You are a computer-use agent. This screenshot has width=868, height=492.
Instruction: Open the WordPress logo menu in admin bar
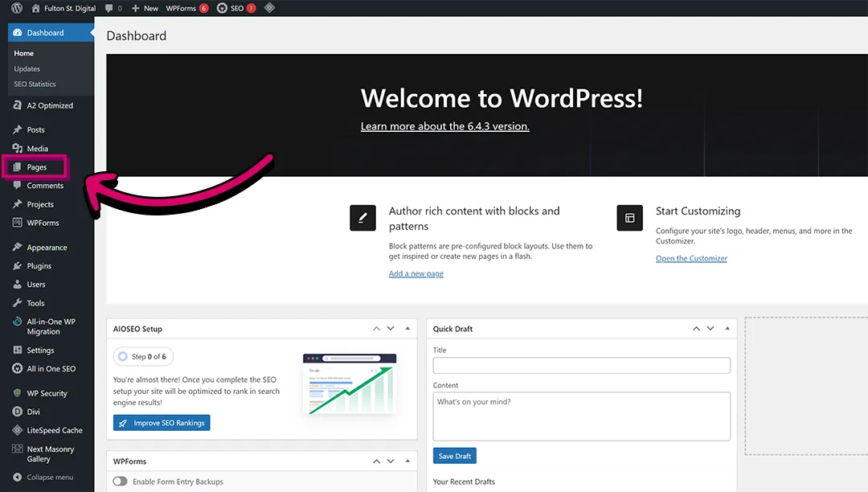pyautogui.click(x=16, y=8)
